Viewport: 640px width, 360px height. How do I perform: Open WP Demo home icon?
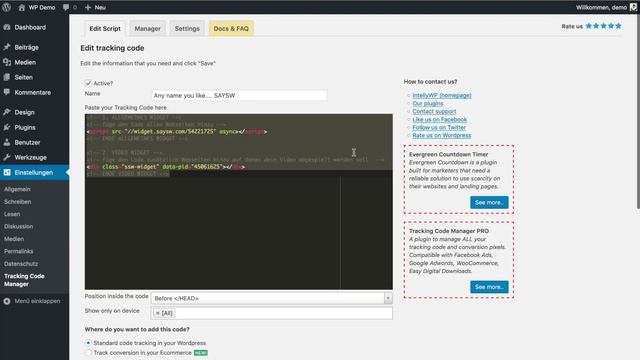(x=22, y=7)
